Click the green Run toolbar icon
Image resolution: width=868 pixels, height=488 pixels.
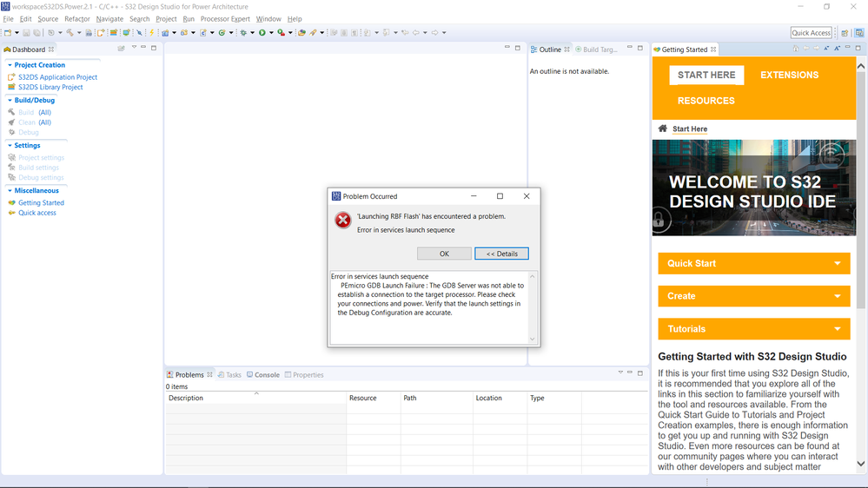pos(262,33)
